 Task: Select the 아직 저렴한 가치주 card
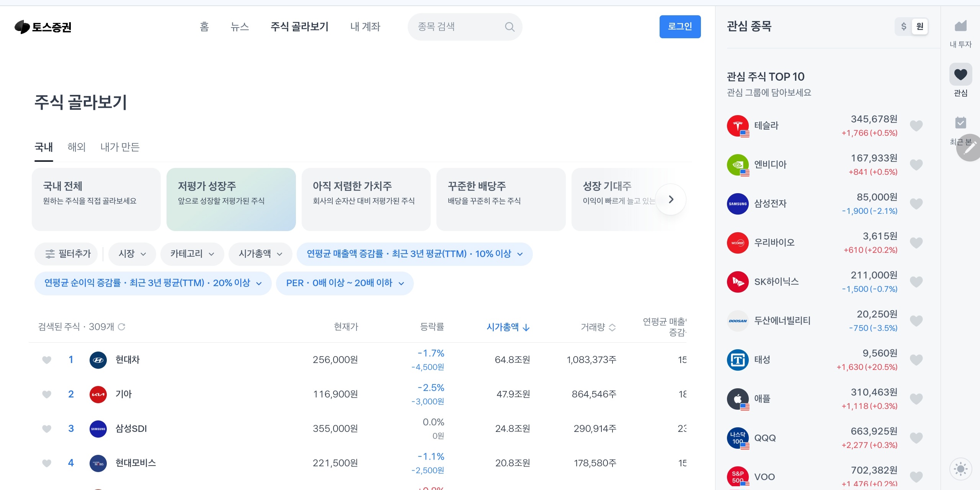coord(366,199)
